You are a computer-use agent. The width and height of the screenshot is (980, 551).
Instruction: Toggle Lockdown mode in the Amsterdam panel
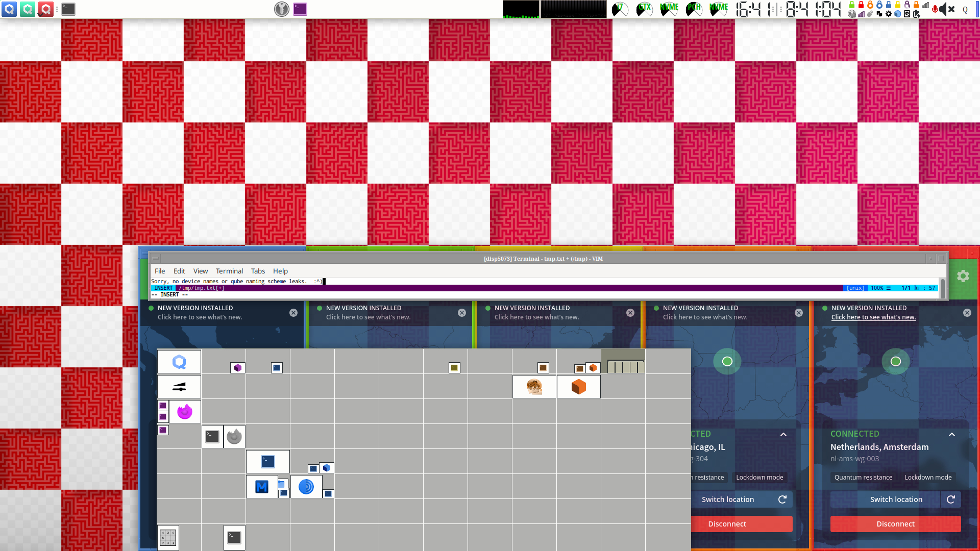927,478
